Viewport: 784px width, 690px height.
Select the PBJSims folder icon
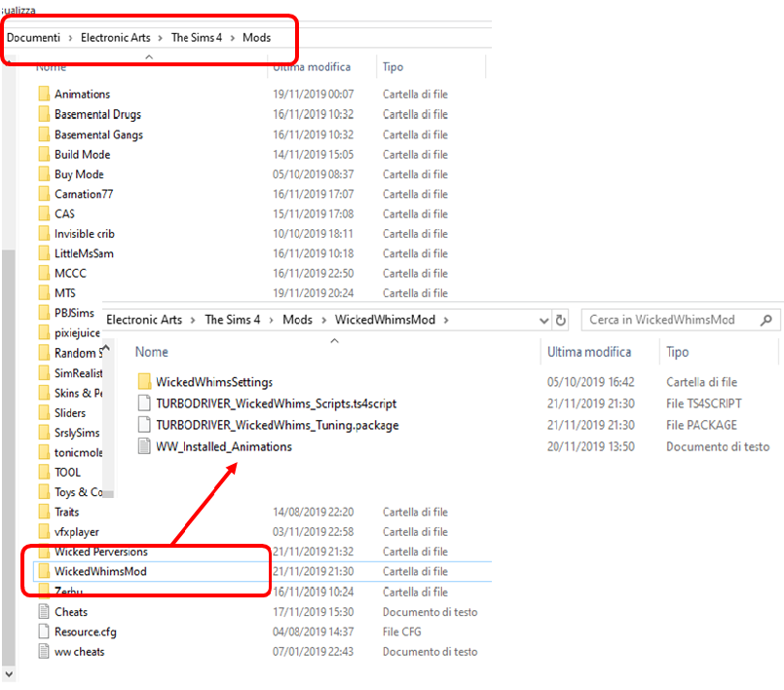44,313
